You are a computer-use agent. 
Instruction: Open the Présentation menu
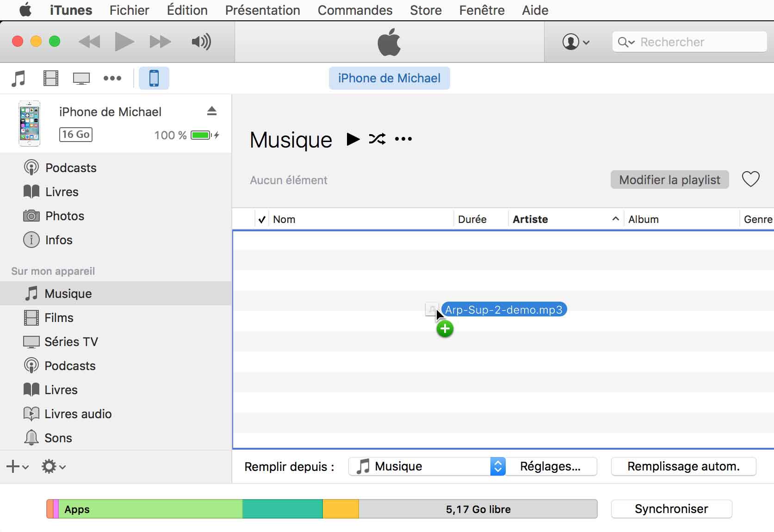[262, 10]
